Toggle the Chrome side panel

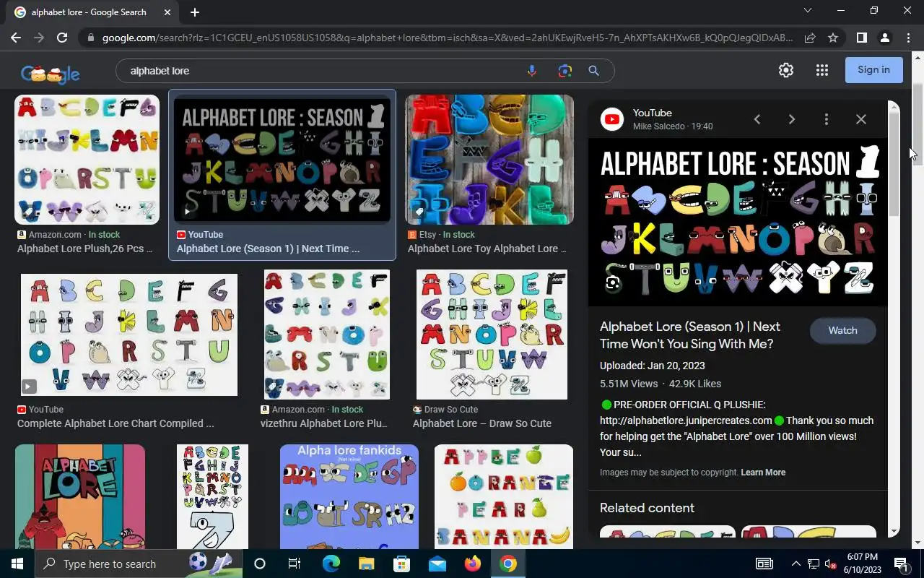click(861, 38)
